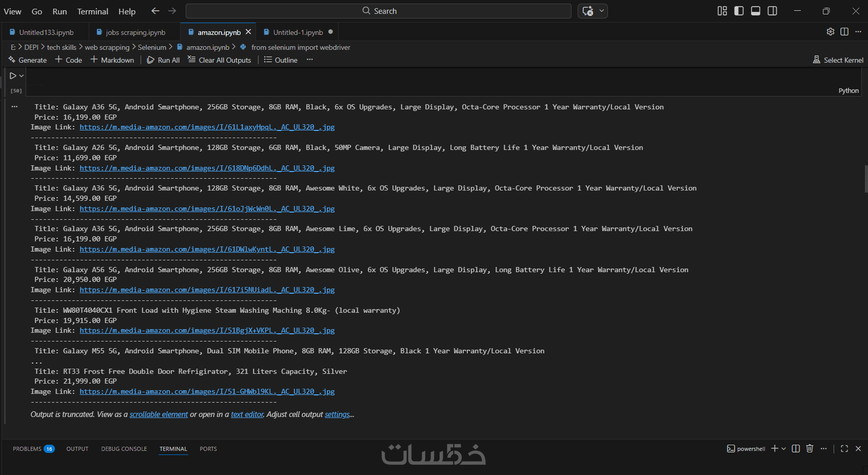868x475 pixels.
Task: Switch to the PORTS panel tab
Action: pyautogui.click(x=208, y=449)
